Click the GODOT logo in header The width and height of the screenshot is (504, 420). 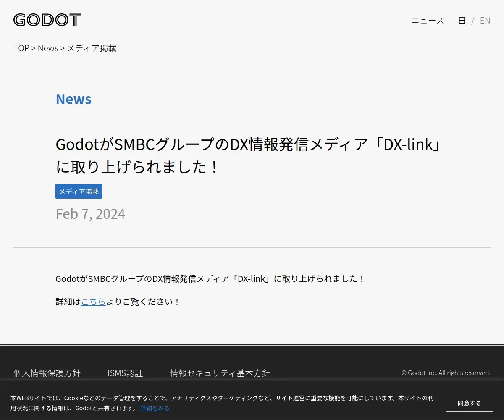[x=47, y=20]
